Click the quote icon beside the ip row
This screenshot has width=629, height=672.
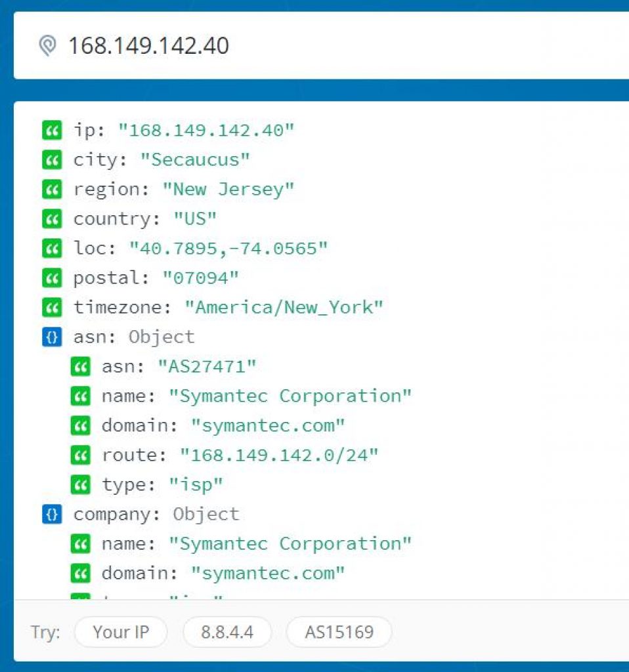pyautogui.click(x=52, y=131)
